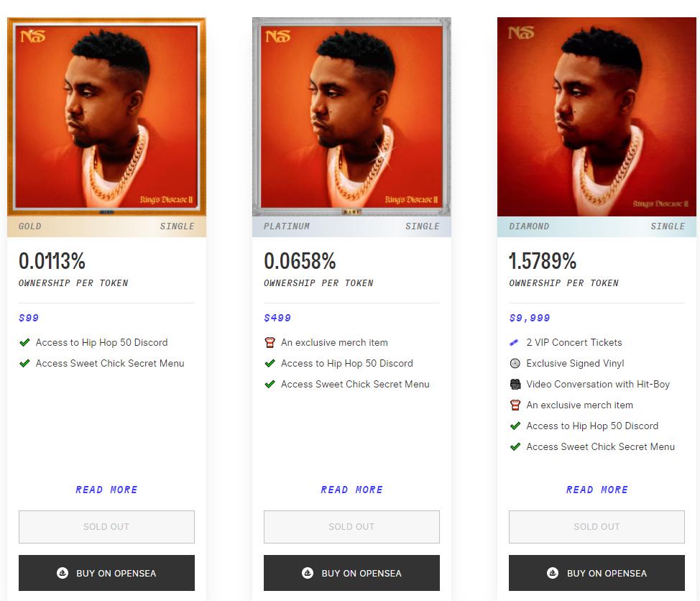
Task: Click OpenSea icon in Diamond card button
Action: [x=553, y=573]
